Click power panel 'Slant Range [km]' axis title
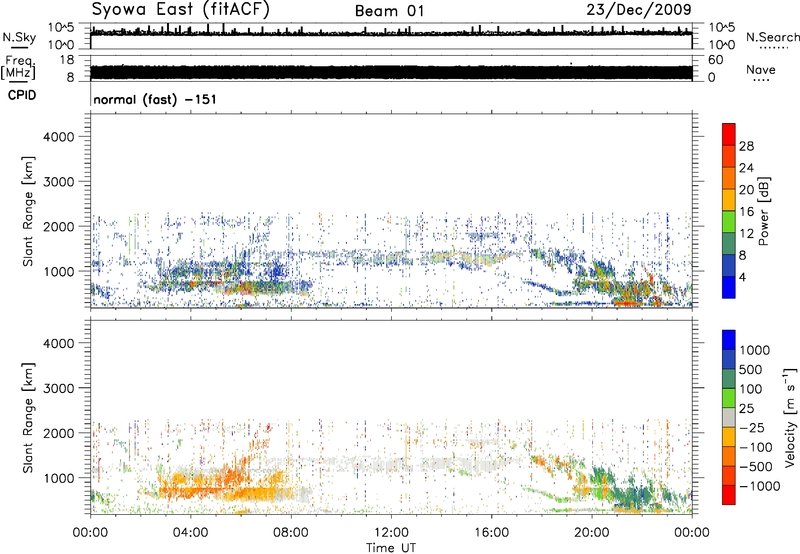The image size is (800, 554). click(28, 211)
